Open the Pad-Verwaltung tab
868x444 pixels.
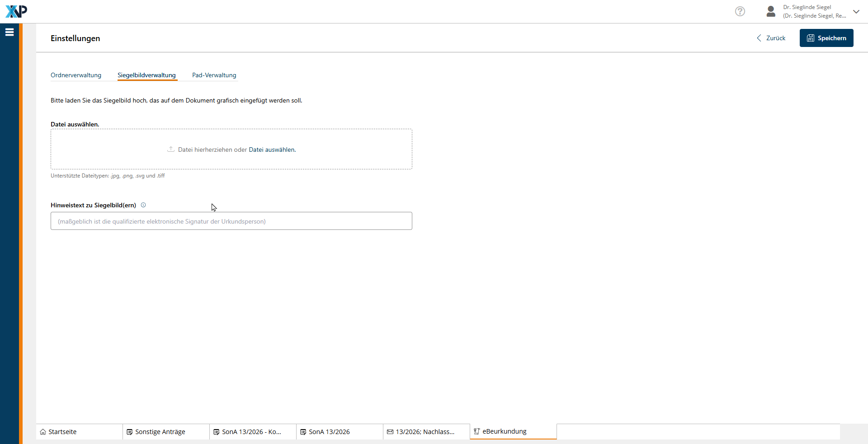tap(214, 75)
